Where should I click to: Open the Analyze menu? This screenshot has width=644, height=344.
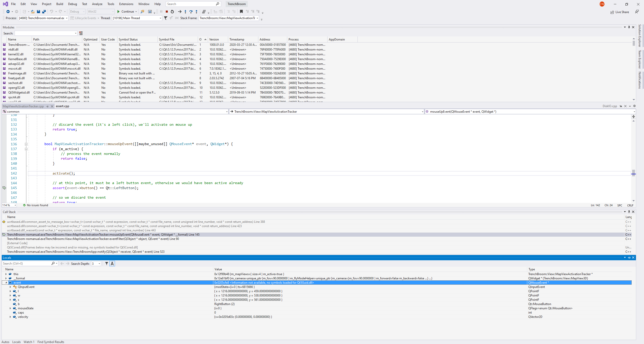[x=97, y=4]
